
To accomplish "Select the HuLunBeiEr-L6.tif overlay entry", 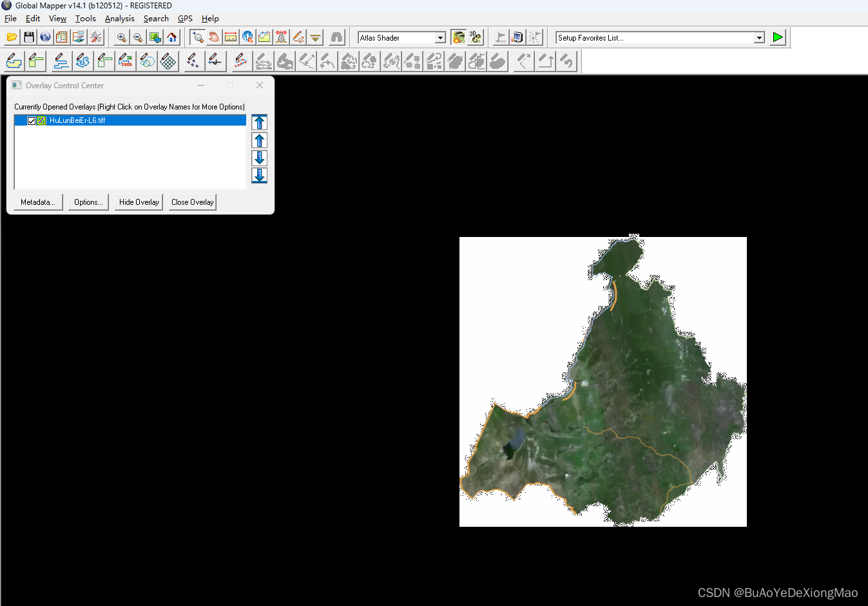I will [130, 120].
